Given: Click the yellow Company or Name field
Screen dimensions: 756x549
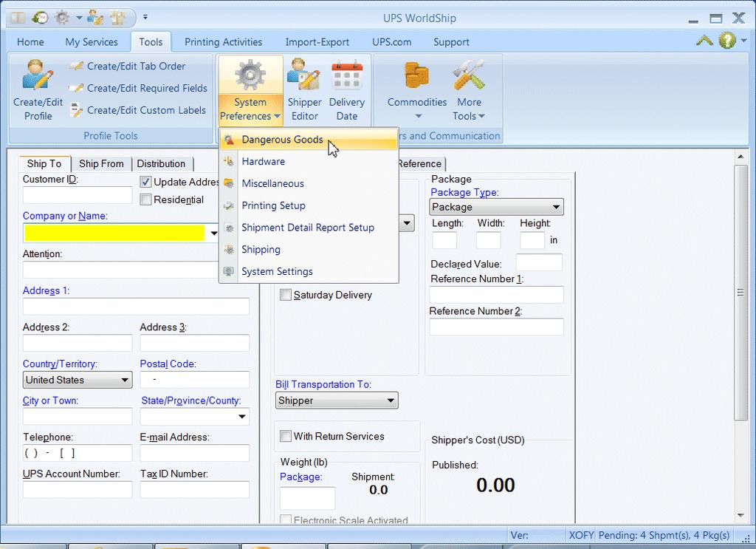Looking at the screenshot, I should (114, 233).
